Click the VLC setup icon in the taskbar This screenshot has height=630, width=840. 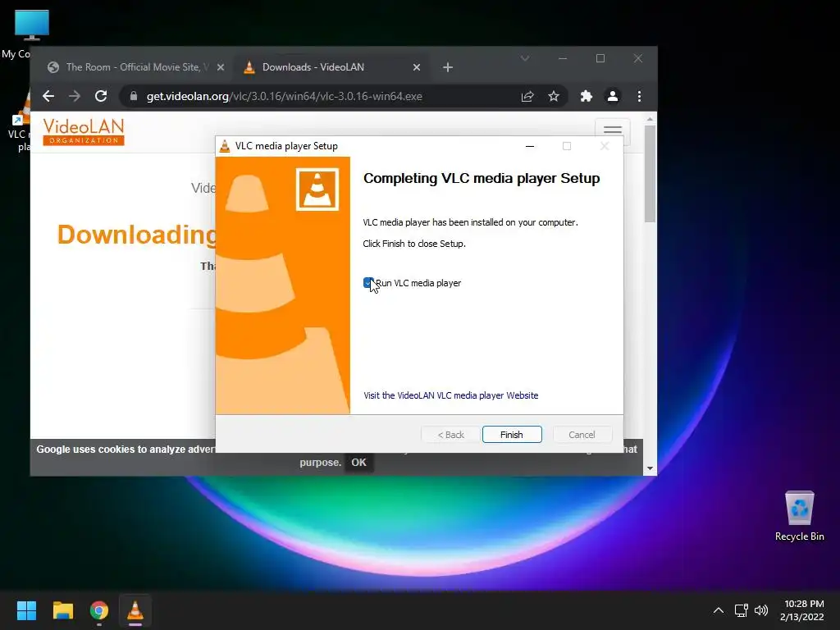135,610
